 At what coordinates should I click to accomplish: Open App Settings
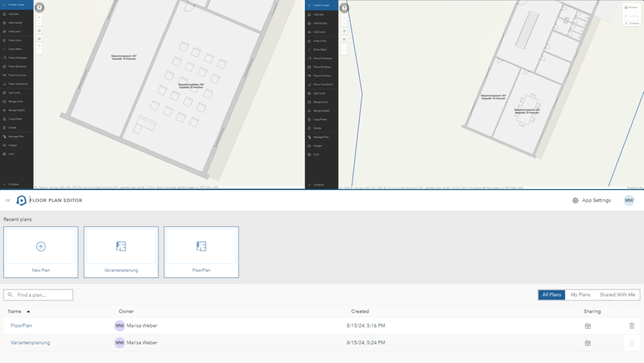tap(591, 200)
